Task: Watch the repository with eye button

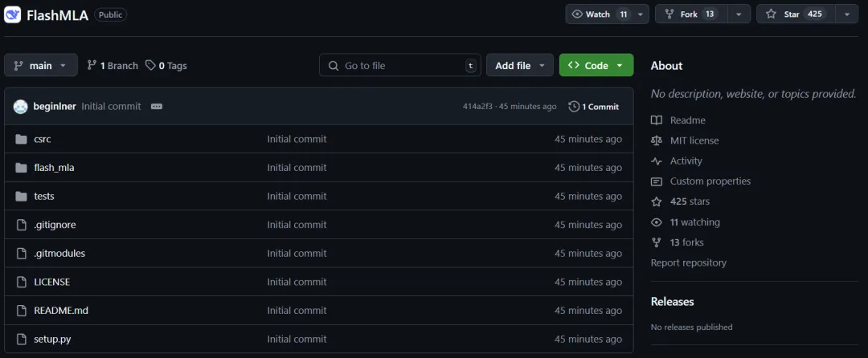Action: pyautogui.click(x=600, y=14)
